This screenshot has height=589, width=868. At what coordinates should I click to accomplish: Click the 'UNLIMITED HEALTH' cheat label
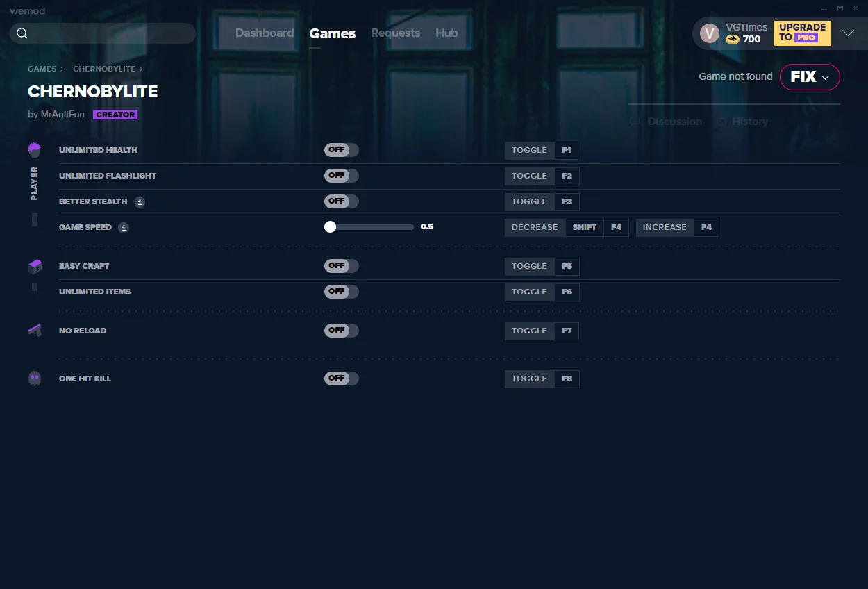coord(99,150)
